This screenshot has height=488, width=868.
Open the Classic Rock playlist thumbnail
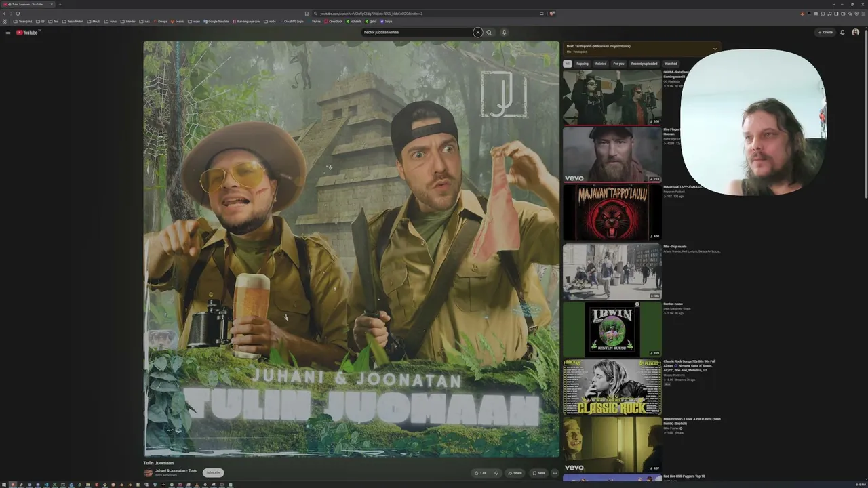[x=612, y=386]
